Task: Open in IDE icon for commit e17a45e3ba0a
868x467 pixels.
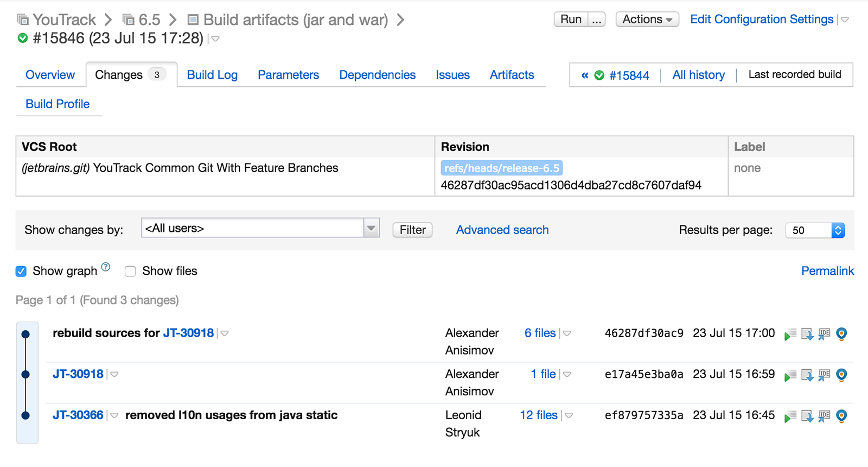Action: 824,375
